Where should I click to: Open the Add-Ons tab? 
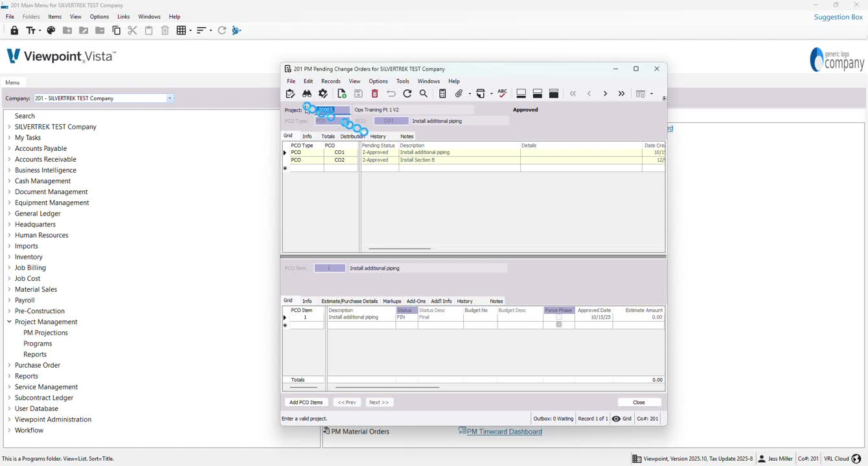pyautogui.click(x=416, y=302)
